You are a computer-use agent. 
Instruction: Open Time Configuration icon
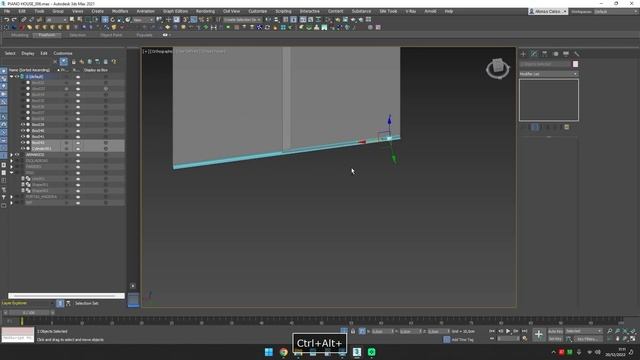(x=524, y=338)
